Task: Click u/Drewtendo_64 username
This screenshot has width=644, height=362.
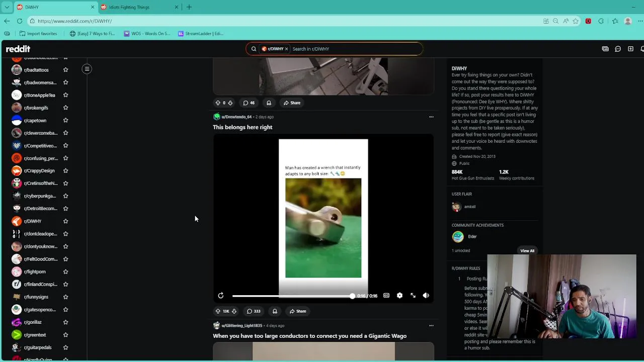Action: click(236, 117)
